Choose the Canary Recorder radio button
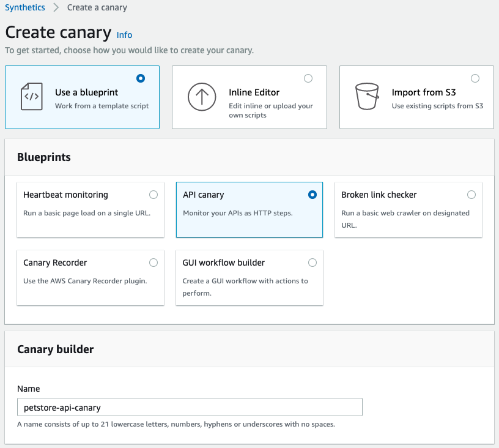Image resolution: width=499 pixels, height=448 pixels. pyautogui.click(x=153, y=262)
